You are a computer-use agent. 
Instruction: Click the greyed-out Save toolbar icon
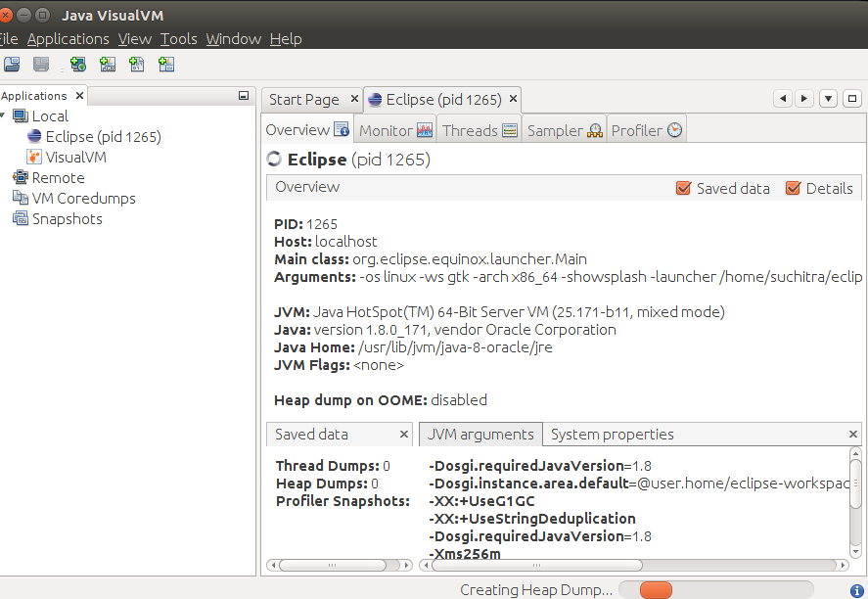41,65
